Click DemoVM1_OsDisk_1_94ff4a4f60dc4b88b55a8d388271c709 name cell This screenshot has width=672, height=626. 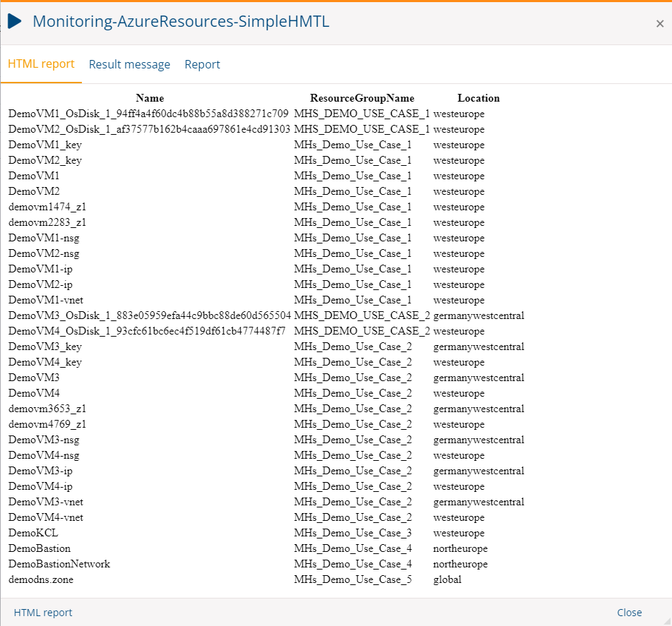coord(148,114)
